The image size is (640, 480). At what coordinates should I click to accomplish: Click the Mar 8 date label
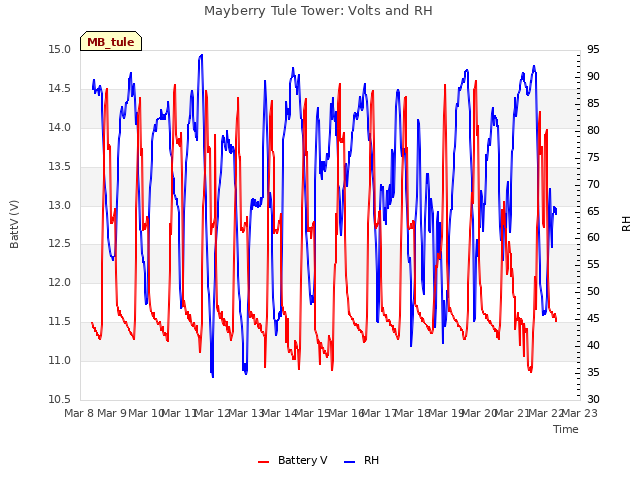click(x=79, y=413)
